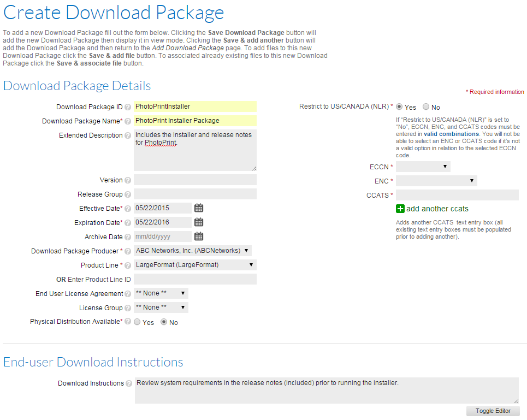
Task: Click the Expiration Date field 05/22/2016
Action: point(163,222)
